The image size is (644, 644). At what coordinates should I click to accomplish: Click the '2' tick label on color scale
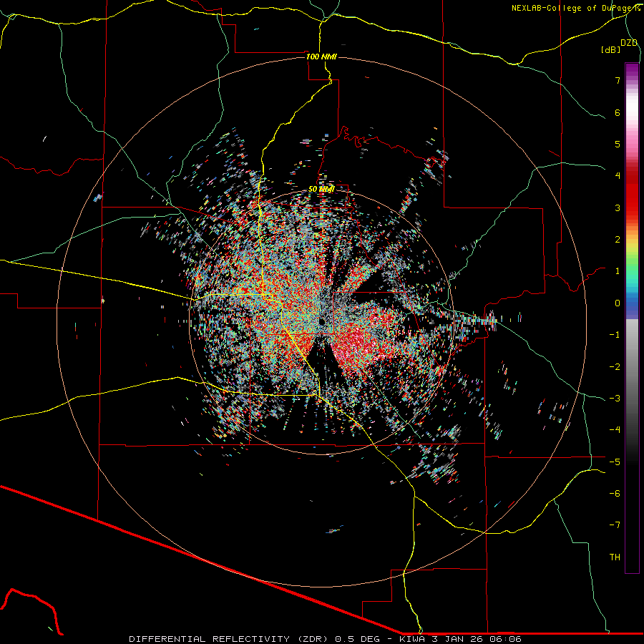tap(618, 240)
